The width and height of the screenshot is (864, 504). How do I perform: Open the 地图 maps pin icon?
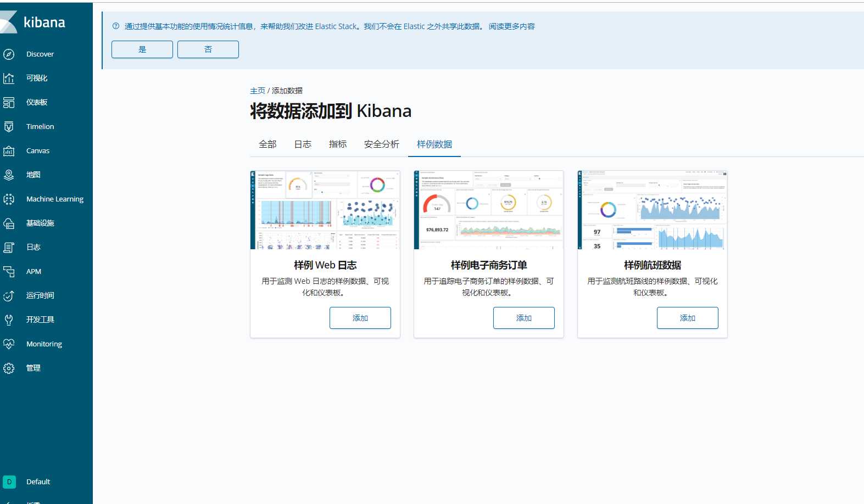(9, 175)
